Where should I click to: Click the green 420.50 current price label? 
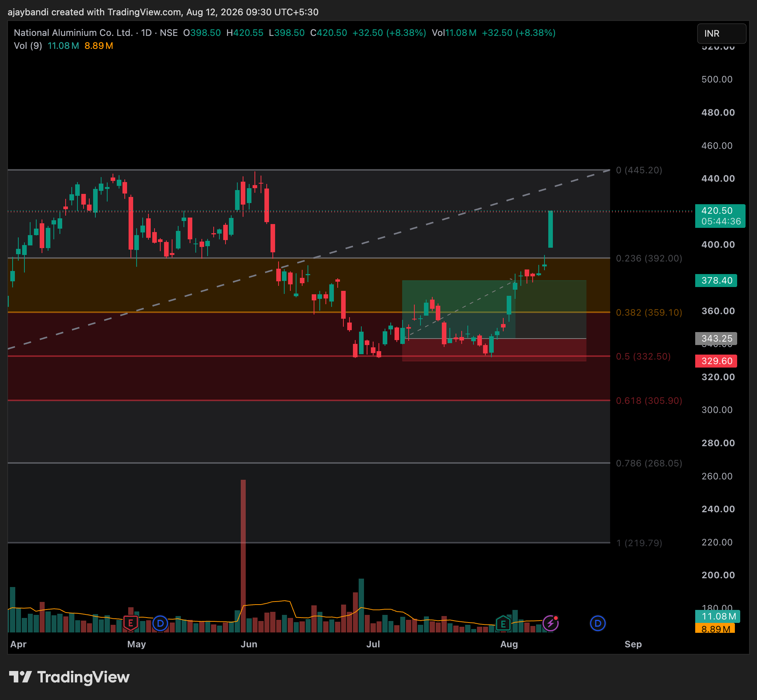pyautogui.click(x=720, y=216)
